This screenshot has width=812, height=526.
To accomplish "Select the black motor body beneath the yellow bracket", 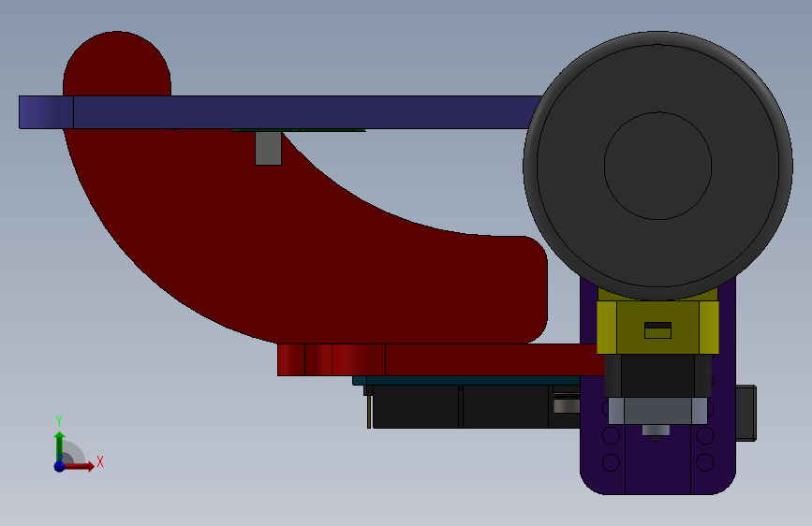I will click(x=657, y=376).
